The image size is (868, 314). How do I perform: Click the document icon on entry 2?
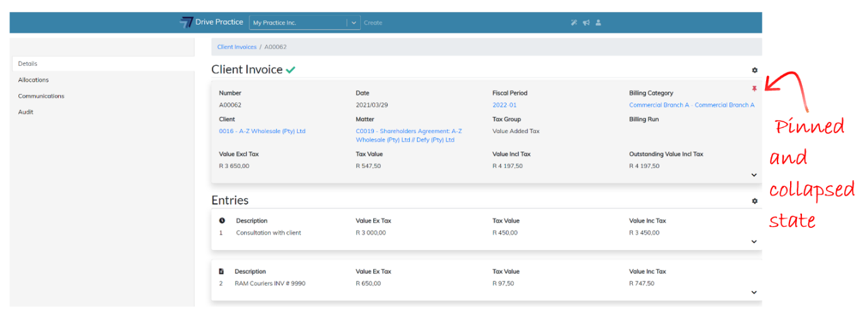pyautogui.click(x=221, y=272)
